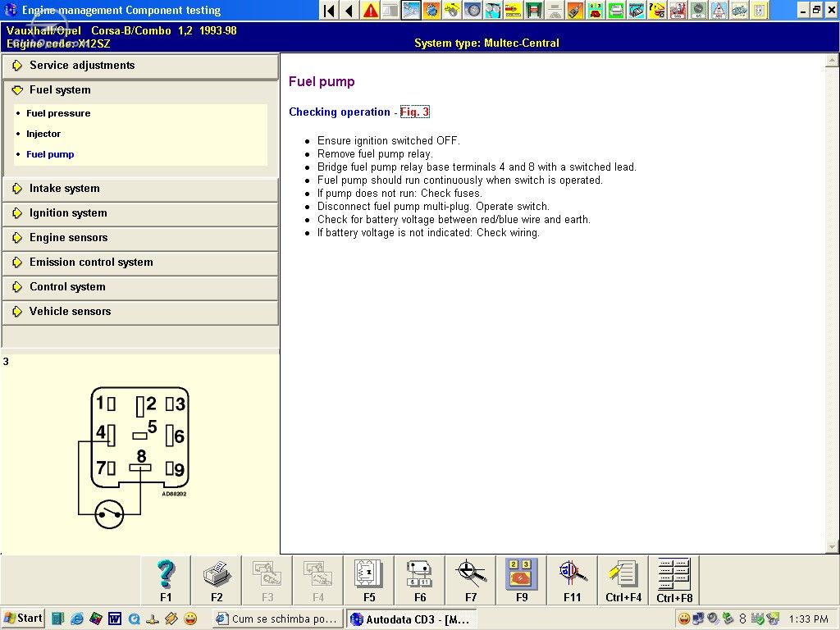Open the question mark car diagnostics icon
This screenshot has width=840, height=630.
tap(657, 10)
